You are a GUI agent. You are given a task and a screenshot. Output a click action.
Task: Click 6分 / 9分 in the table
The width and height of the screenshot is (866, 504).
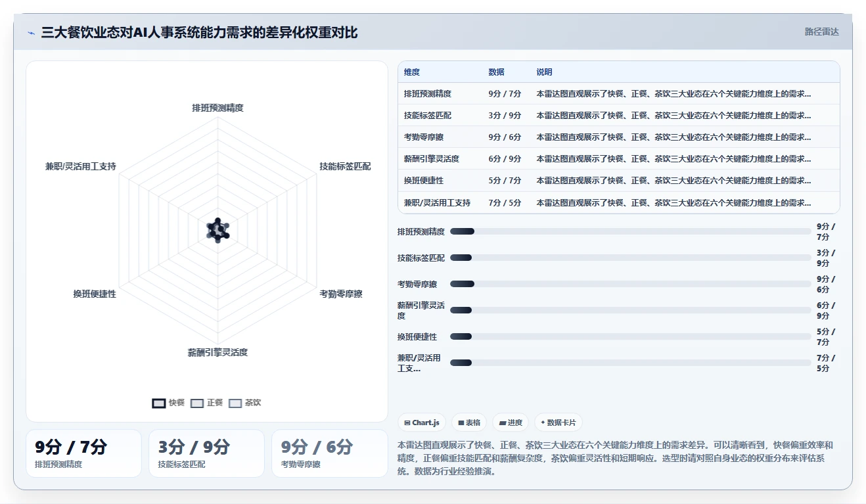(505, 159)
